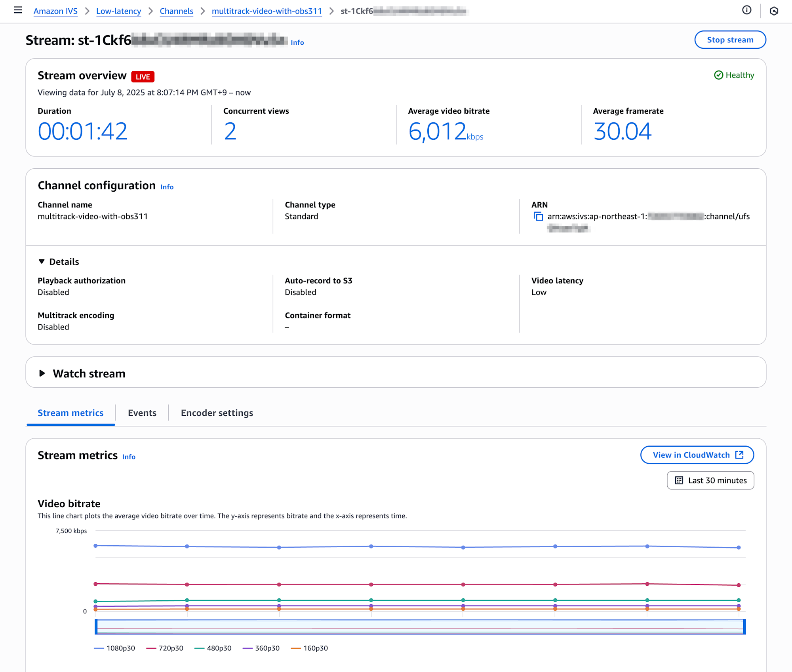Toggle the 160p30 legend series

pyautogui.click(x=310, y=648)
